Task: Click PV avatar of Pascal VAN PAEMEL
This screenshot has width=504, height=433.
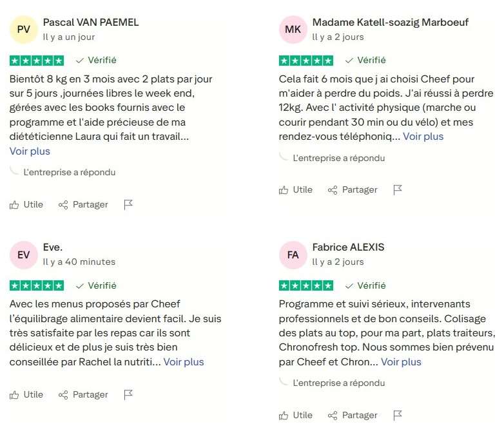Action: pyautogui.click(x=24, y=29)
